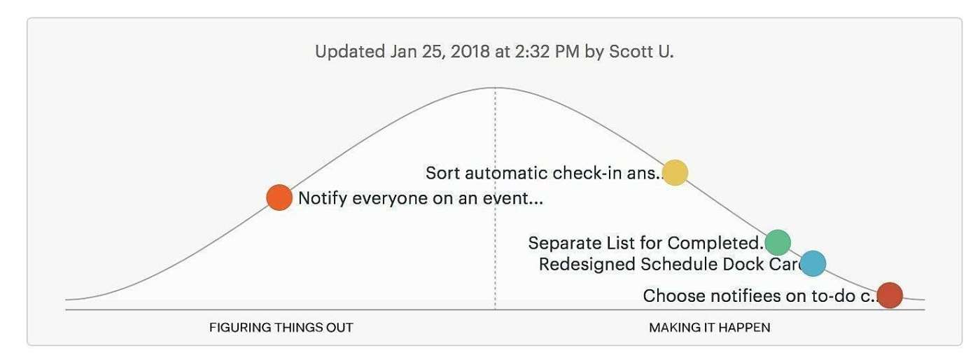Click the date "Jan 25, 2018"

(433, 52)
